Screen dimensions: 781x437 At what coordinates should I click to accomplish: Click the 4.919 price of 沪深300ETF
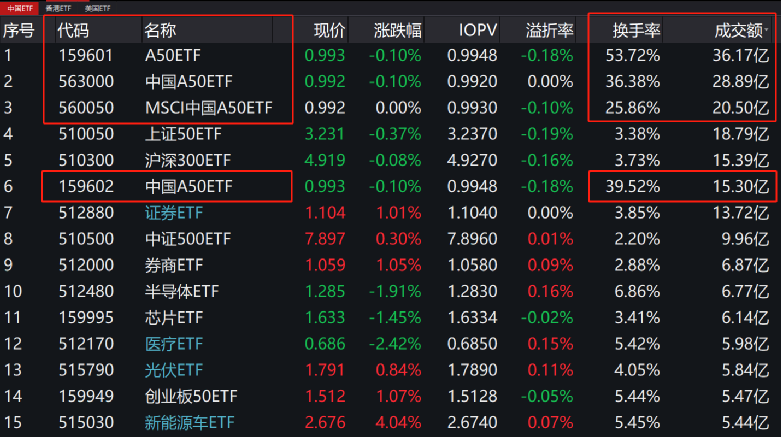(325, 160)
